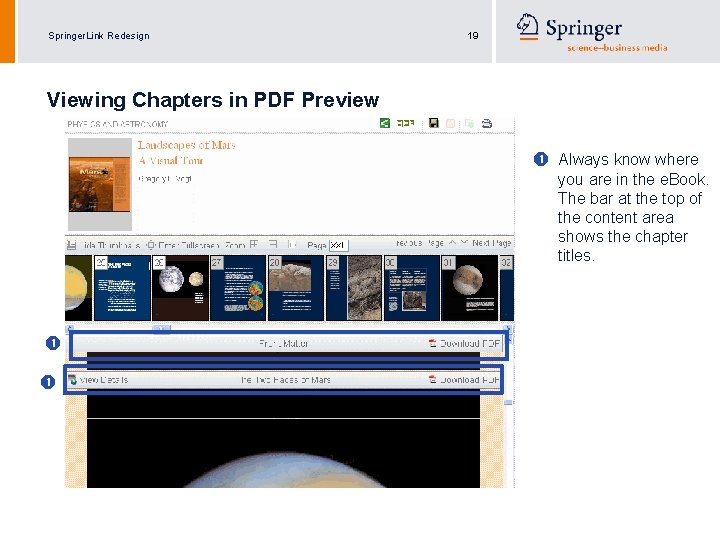This screenshot has height=540, width=720.
Task: Click the Previous Page label
Action: pos(420,242)
